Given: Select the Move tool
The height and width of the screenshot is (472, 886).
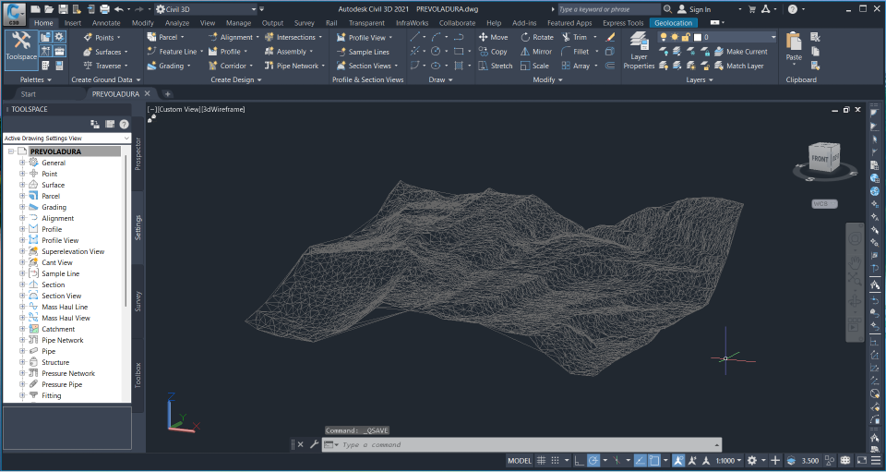Looking at the screenshot, I should (x=493, y=37).
